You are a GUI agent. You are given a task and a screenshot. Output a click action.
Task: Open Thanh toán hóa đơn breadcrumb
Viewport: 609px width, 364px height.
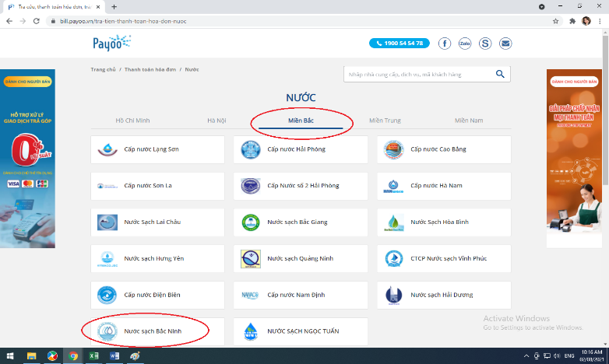(x=150, y=69)
